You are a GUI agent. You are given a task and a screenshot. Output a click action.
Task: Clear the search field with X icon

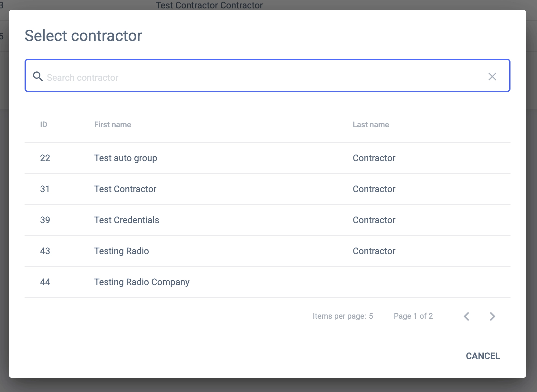pyautogui.click(x=492, y=77)
